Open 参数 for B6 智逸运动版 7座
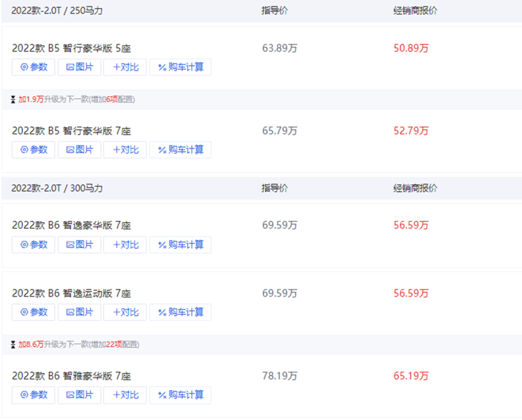522x420 pixels. (33, 312)
